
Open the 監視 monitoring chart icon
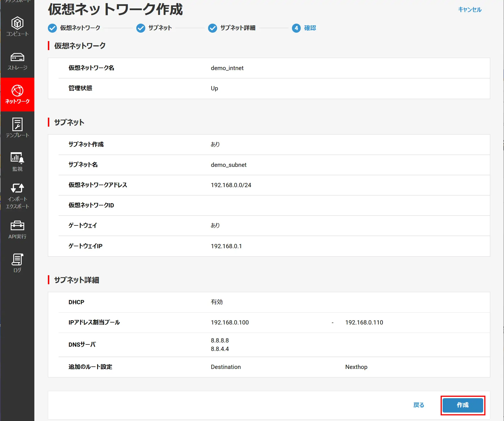click(17, 158)
